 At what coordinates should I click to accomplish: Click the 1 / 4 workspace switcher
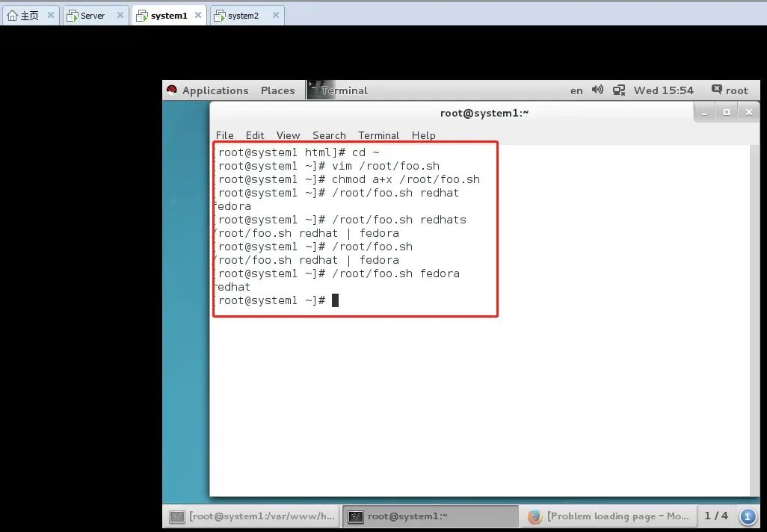click(x=716, y=516)
